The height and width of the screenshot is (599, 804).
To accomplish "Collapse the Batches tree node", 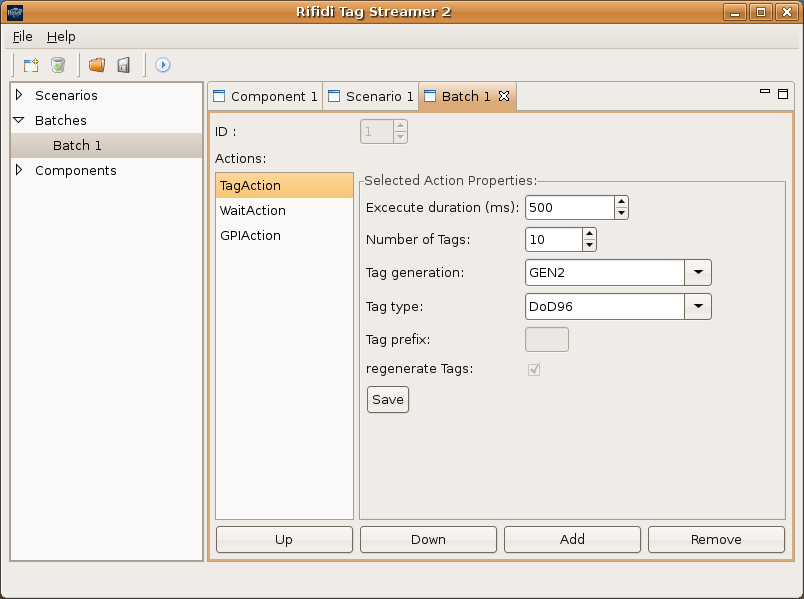I will pyautogui.click(x=19, y=120).
